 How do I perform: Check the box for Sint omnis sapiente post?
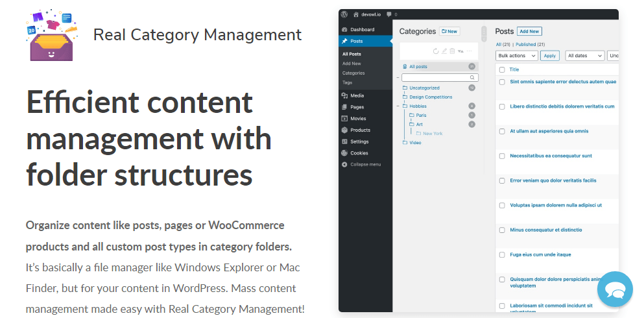click(502, 82)
